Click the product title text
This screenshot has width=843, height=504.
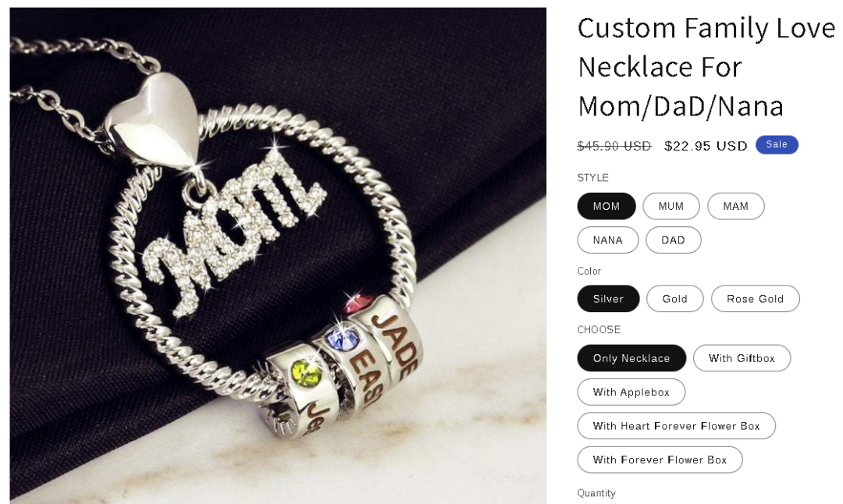pyautogui.click(x=706, y=66)
